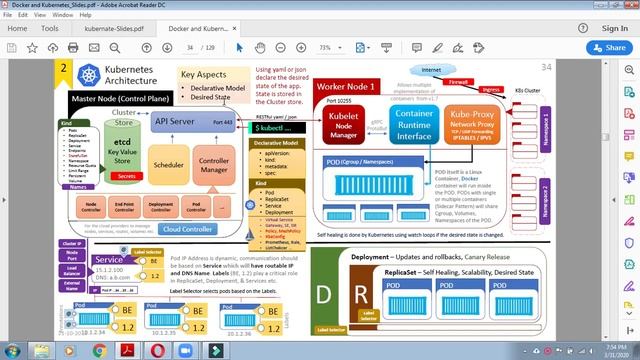This screenshot has height=360, width=640.
Task: Click the Share button
Action: [609, 48]
